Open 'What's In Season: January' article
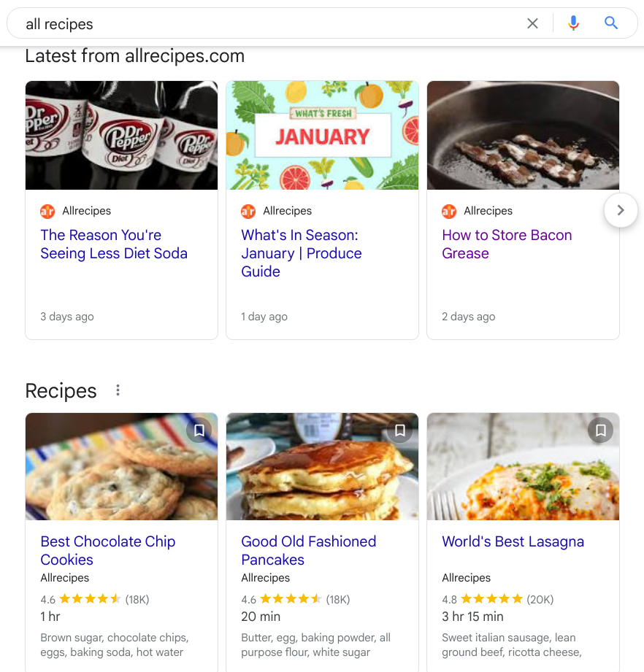644x672 pixels. point(301,253)
